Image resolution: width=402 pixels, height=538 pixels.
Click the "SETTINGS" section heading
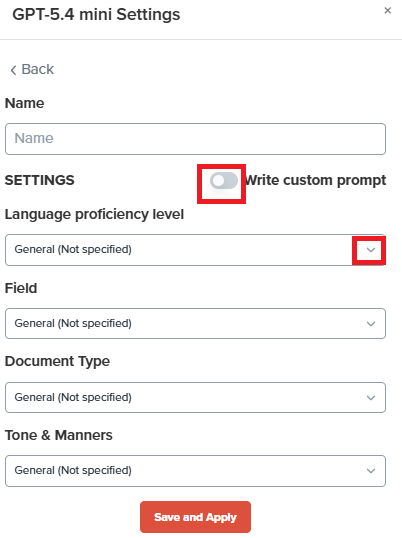[x=39, y=180]
